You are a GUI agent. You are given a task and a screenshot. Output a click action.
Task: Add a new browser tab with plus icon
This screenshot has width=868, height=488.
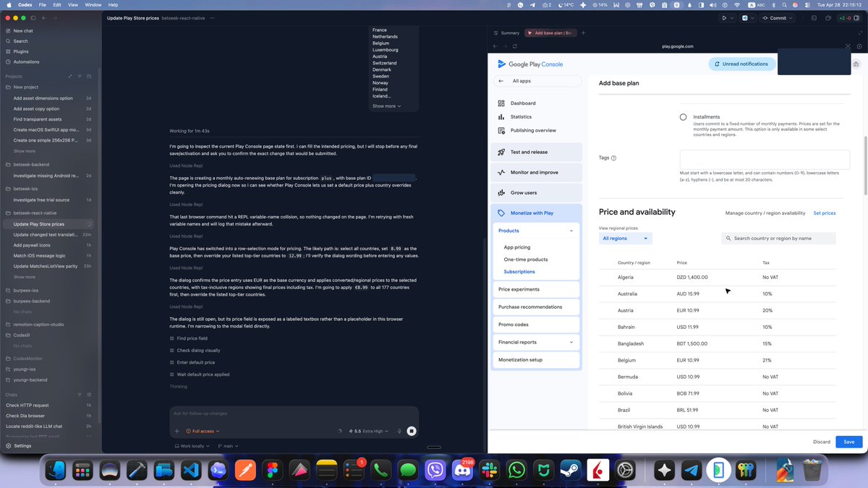coord(584,33)
